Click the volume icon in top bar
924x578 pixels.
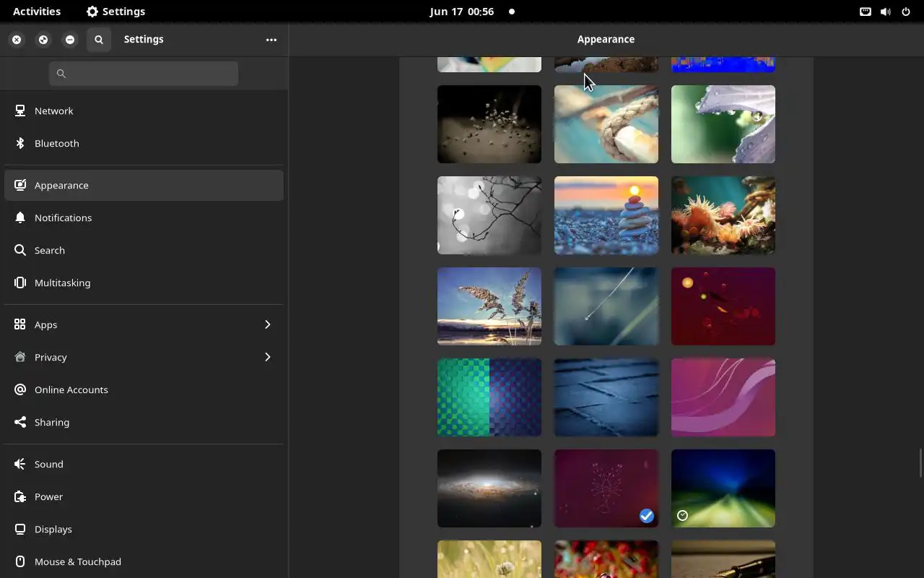pos(886,12)
